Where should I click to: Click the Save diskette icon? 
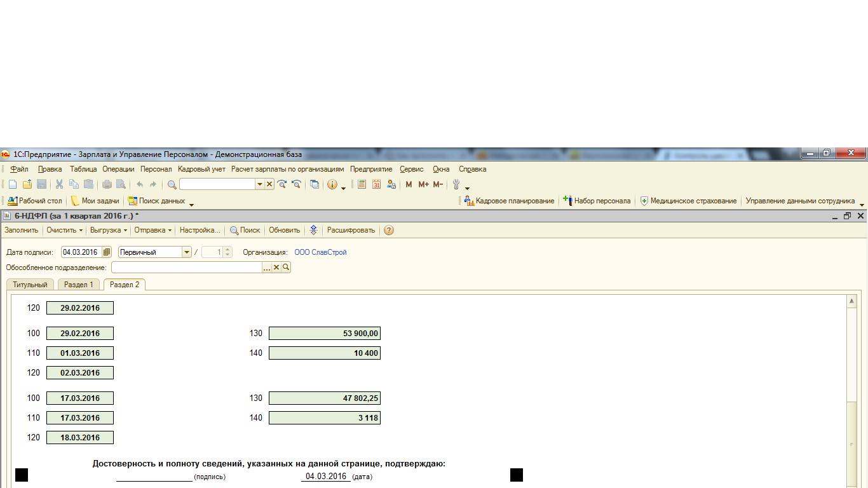[41, 184]
